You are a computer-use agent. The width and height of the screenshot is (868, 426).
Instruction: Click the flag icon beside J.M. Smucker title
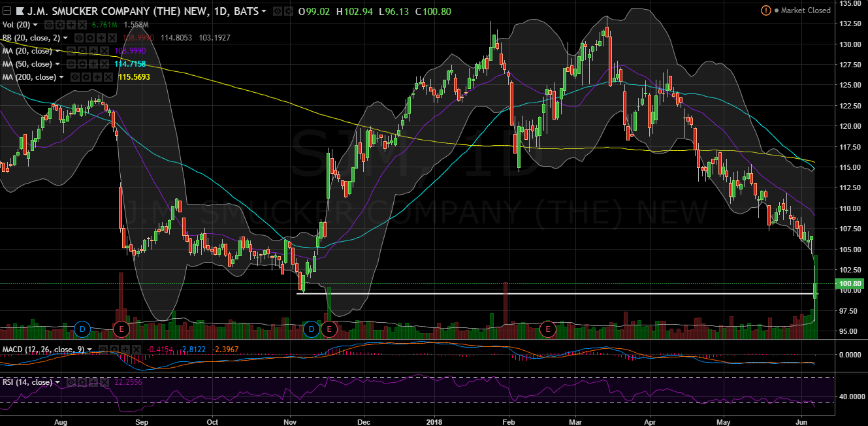(x=20, y=11)
